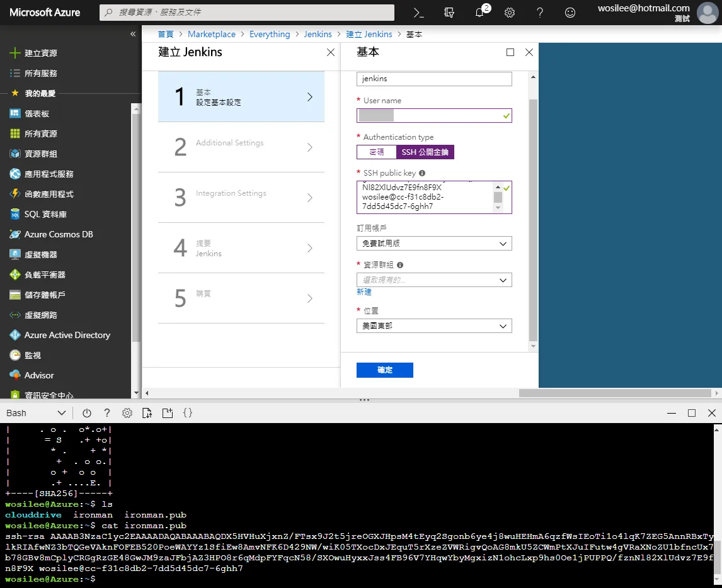The height and width of the screenshot is (588, 722).
Task: Select 密碼 authentication type
Action: pyautogui.click(x=376, y=152)
